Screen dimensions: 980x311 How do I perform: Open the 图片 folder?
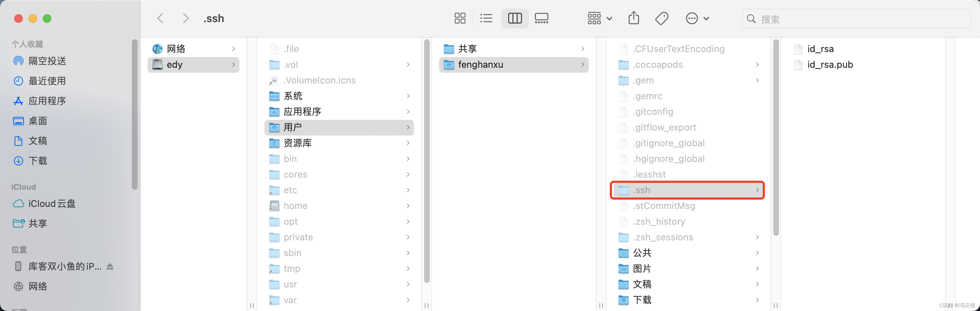pyautogui.click(x=688, y=268)
